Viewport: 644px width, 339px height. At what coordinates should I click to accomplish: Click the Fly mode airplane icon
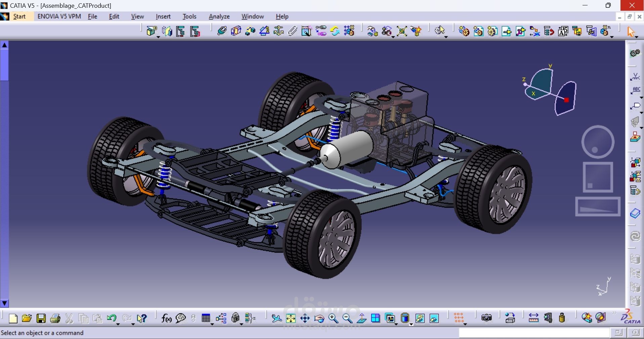point(276,318)
